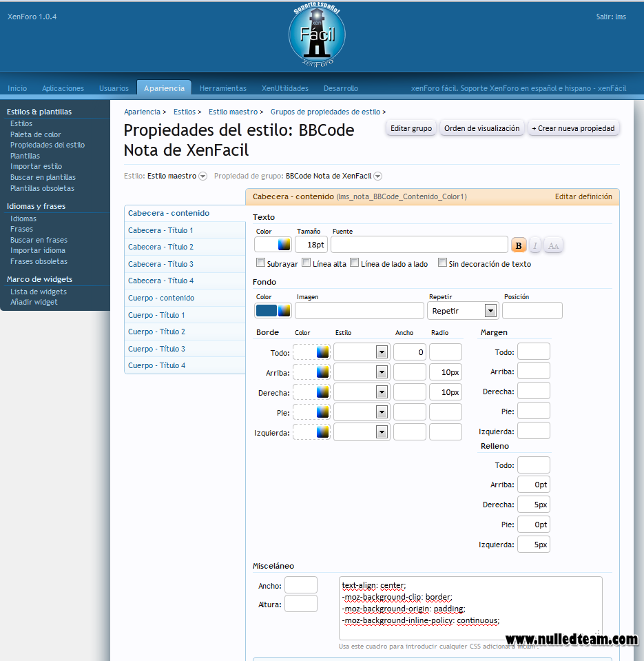Click the Todo border color swatch
The width and height of the screenshot is (644, 661).
305,352
